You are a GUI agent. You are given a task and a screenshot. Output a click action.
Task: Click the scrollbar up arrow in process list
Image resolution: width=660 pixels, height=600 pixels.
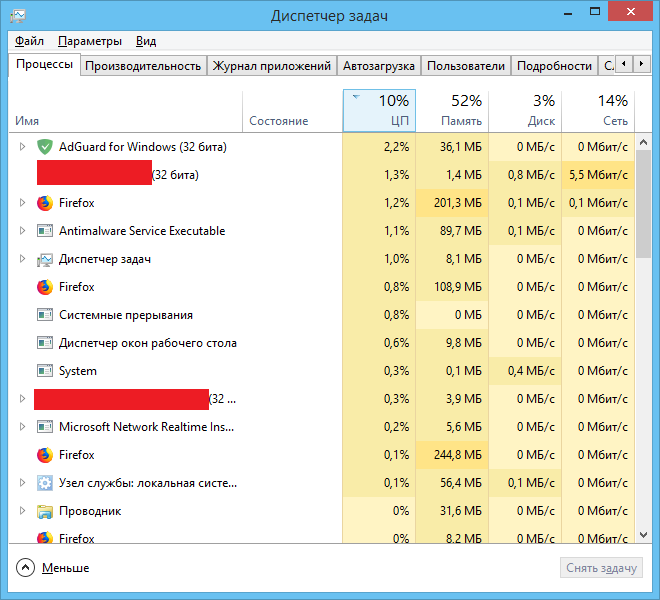pyautogui.click(x=643, y=142)
